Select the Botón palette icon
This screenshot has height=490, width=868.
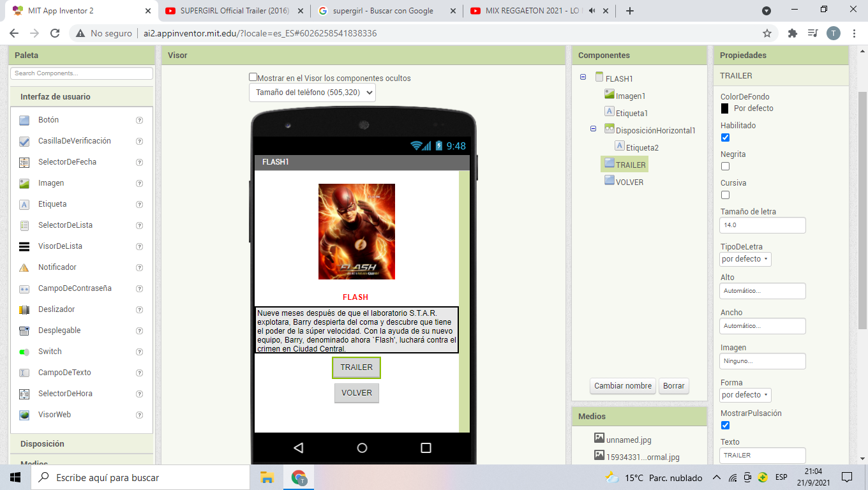coord(24,120)
